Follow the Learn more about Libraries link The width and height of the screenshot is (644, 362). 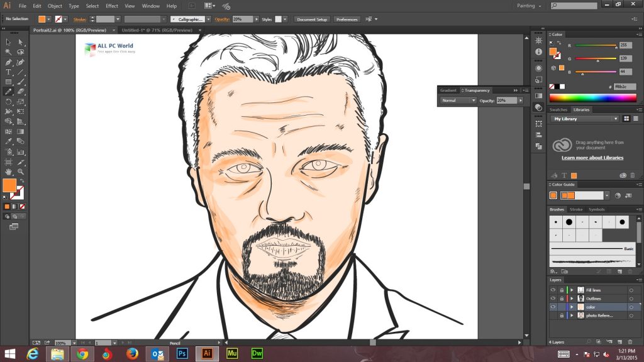[x=592, y=158]
